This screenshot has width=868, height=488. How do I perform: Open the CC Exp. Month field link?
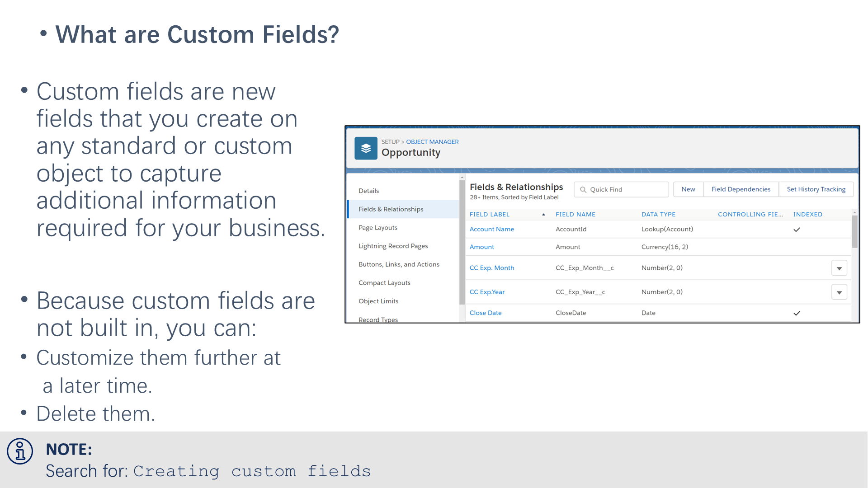[x=492, y=268]
